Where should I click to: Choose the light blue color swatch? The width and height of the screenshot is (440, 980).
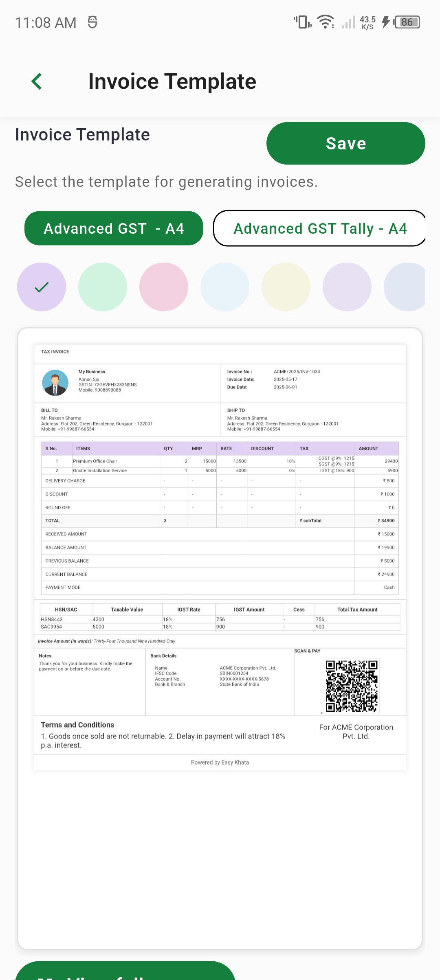(x=225, y=287)
